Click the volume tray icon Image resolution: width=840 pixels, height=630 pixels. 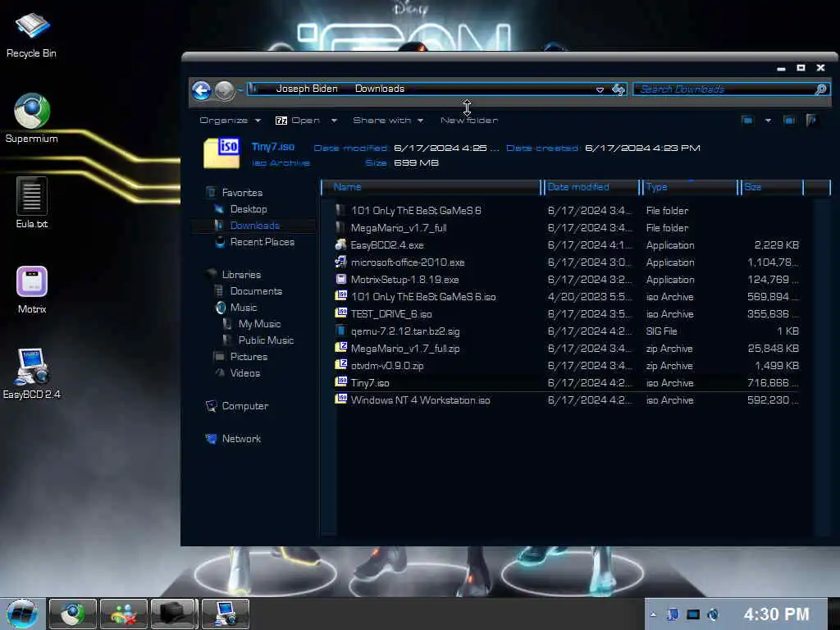[x=713, y=614]
